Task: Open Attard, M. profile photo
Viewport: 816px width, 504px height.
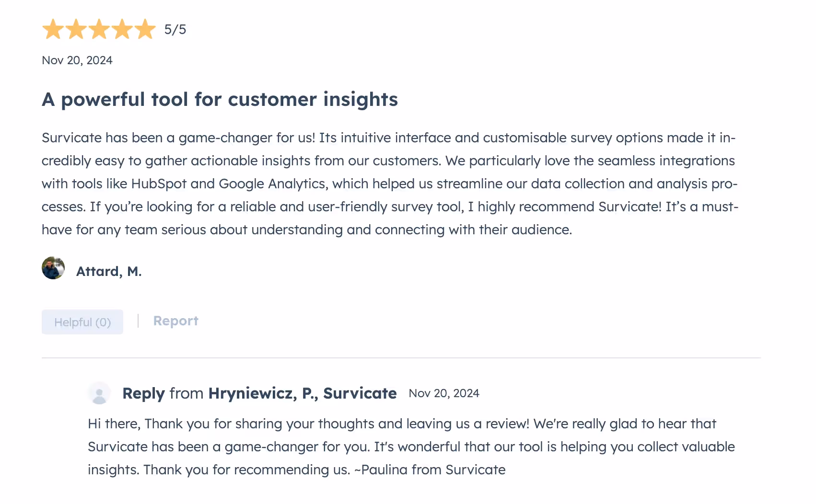Action: pos(53,268)
